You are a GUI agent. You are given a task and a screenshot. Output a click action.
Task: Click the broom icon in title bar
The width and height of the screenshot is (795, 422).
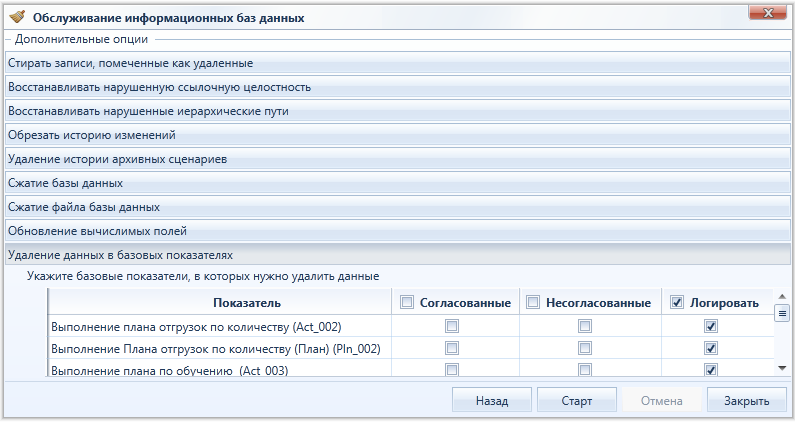coord(17,17)
